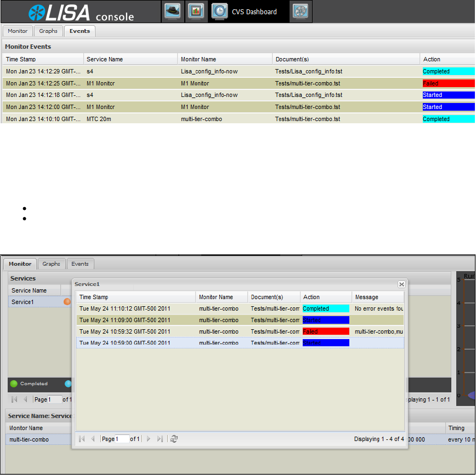Refresh the Service1 dialog event list
Screen dimensions: 476x475
pyautogui.click(x=174, y=439)
